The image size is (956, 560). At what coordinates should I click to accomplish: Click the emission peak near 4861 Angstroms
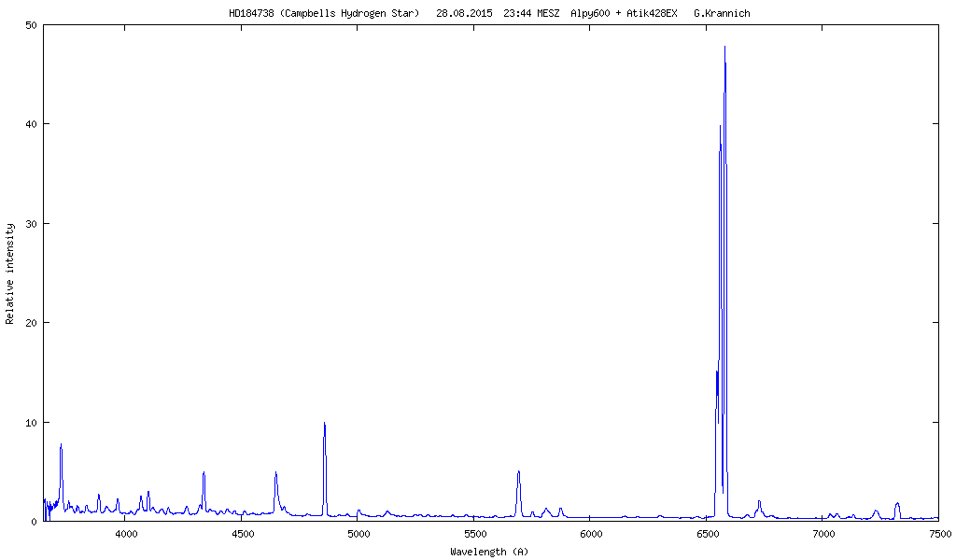pyautogui.click(x=324, y=426)
